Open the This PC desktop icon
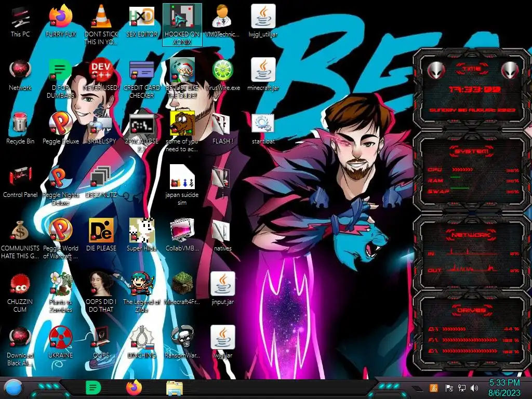This screenshot has height=399, width=532. 20,20
